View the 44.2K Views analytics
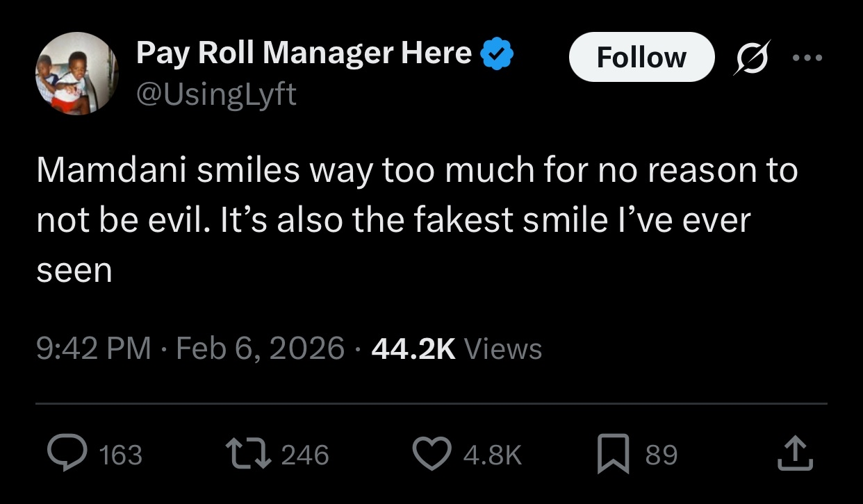 (457, 348)
